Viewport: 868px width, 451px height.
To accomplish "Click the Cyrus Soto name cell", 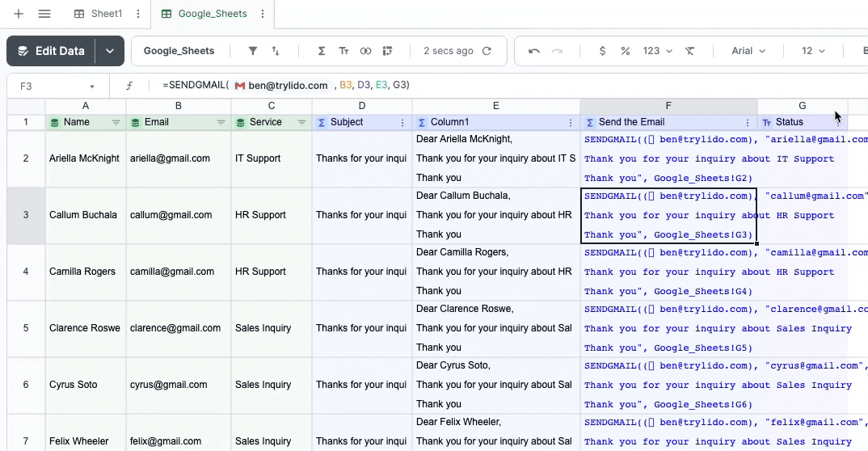I will coord(85,385).
